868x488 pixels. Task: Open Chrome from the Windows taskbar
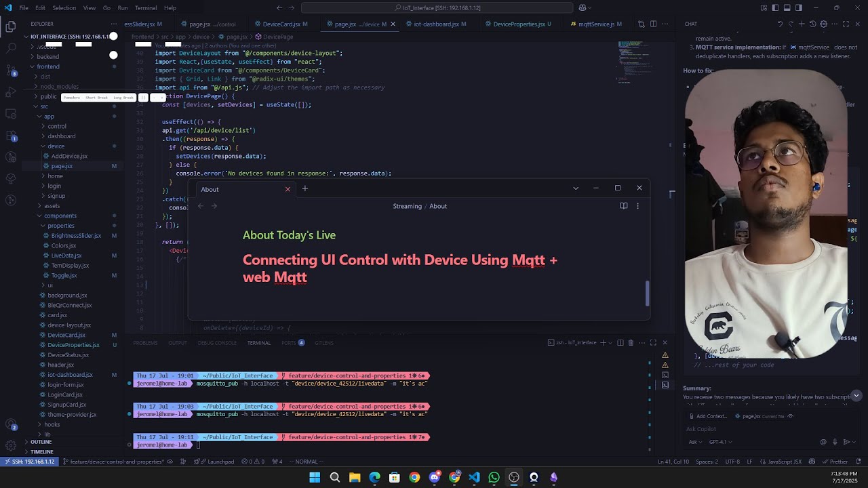tap(414, 477)
